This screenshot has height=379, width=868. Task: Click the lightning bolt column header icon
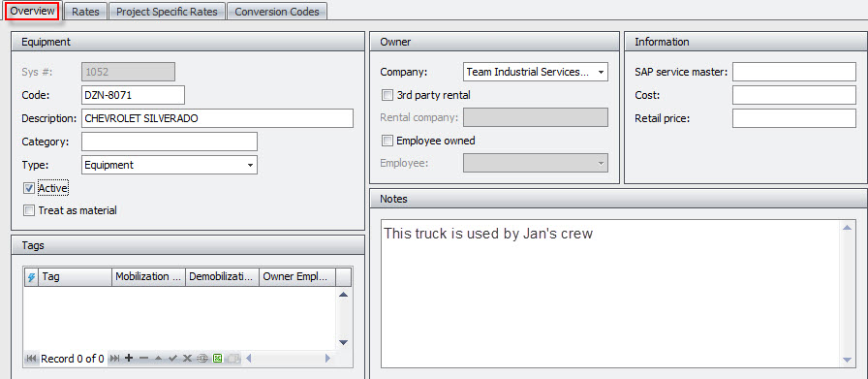point(31,277)
